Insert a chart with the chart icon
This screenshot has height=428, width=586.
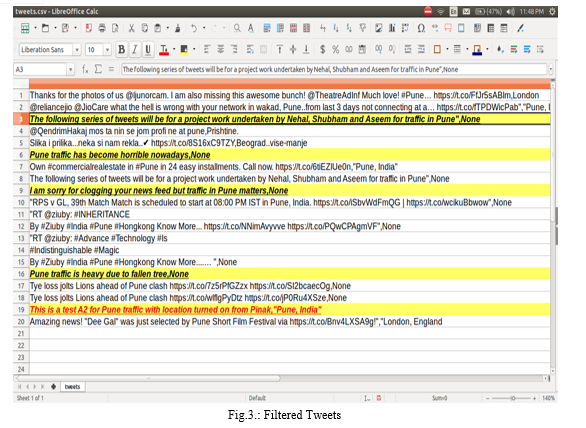pos(392,28)
